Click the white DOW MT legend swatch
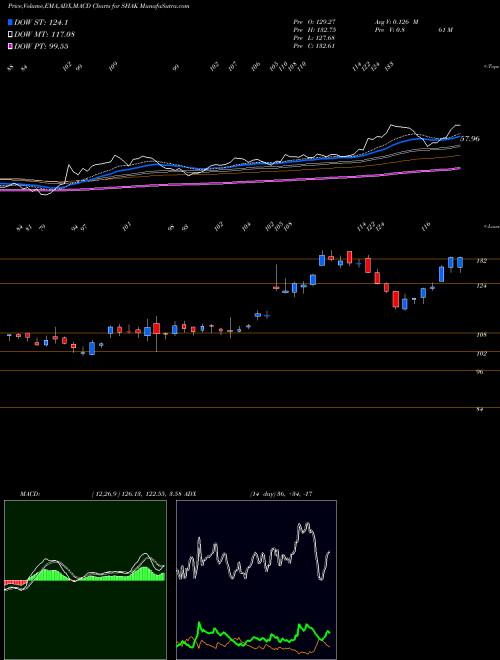 coord(10,34)
